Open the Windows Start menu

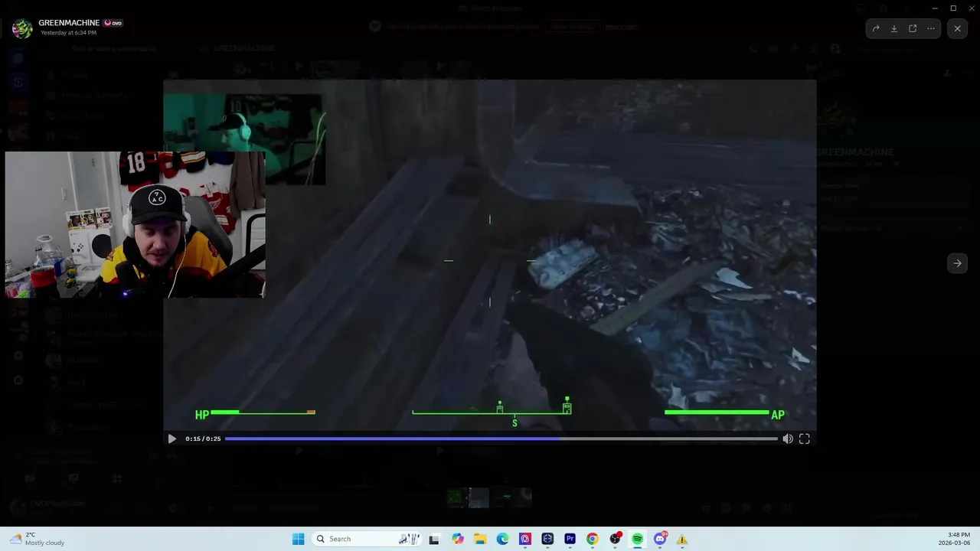click(x=298, y=539)
